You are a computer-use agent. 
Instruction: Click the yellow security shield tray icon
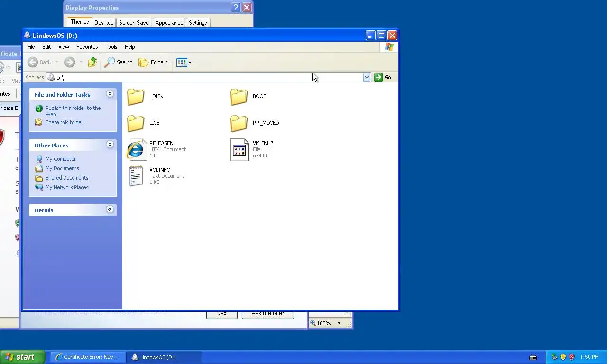click(563, 357)
